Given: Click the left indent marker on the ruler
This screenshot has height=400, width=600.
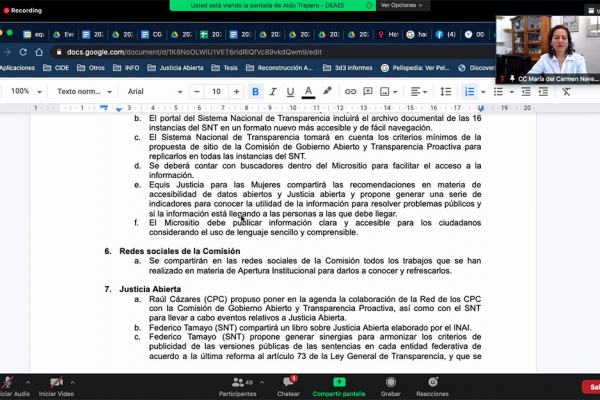Looking at the screenshot, I should 119,109.
